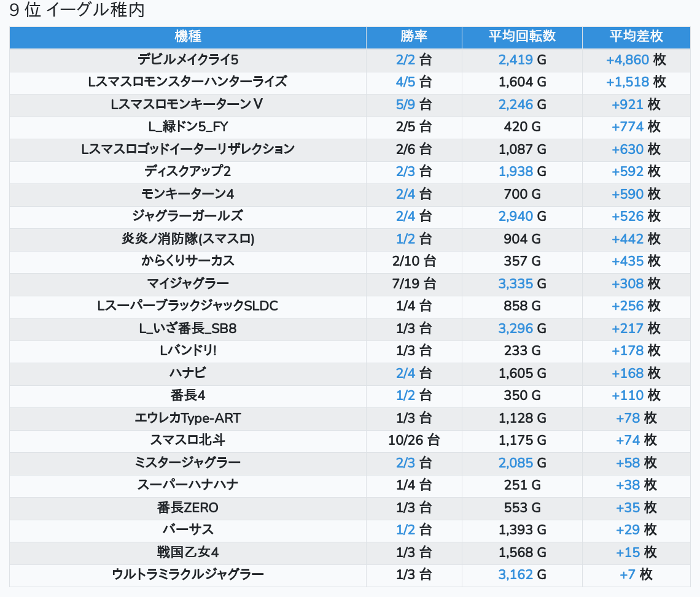Select 番長ZERO machine name
This screenshot has height=597, width=700.
188,508
